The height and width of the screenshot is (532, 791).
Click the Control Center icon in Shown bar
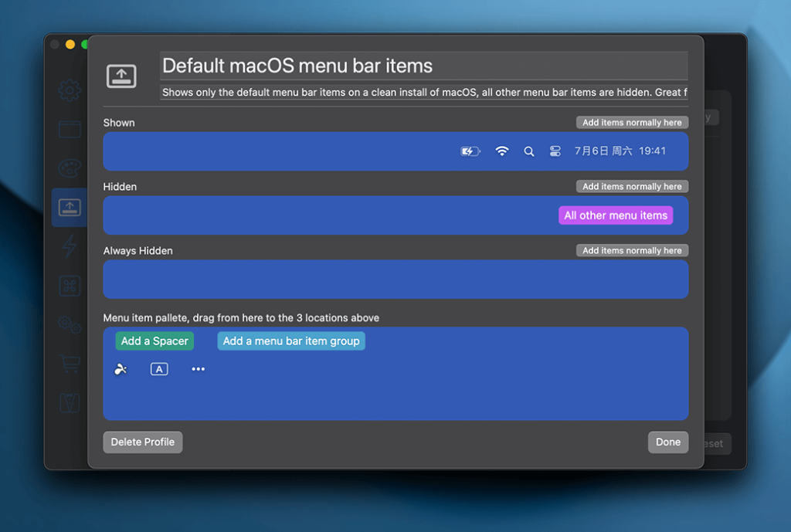555,151
